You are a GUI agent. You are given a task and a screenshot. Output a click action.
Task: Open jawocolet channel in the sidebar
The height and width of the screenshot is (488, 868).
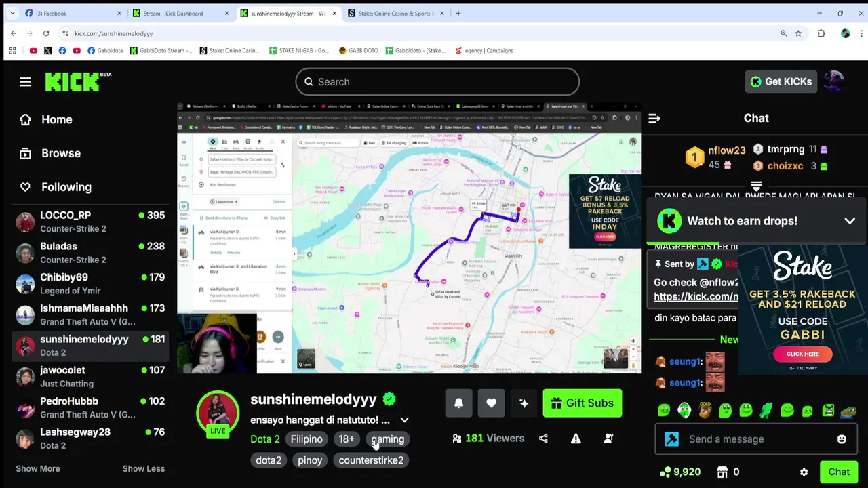[x=90, y=377]
